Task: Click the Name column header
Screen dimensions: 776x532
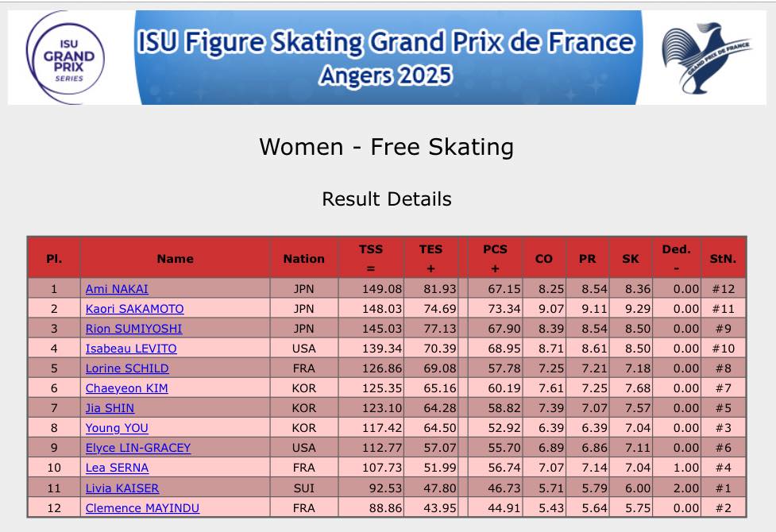Action: [x=175, y=258]
